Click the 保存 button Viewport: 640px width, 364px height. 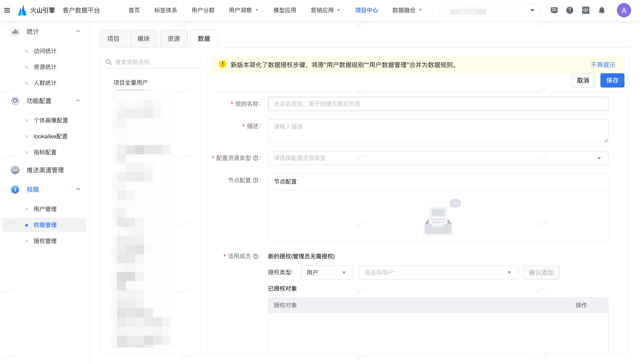[612, 81]
